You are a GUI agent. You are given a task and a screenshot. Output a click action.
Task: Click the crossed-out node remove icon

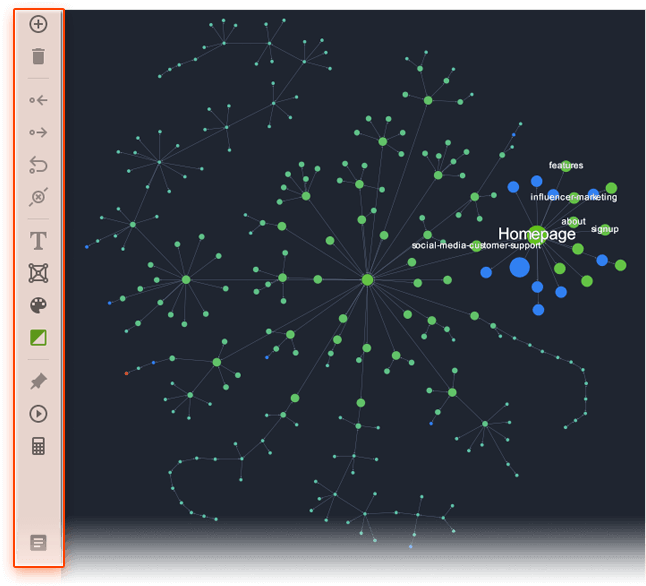[39, 197]
